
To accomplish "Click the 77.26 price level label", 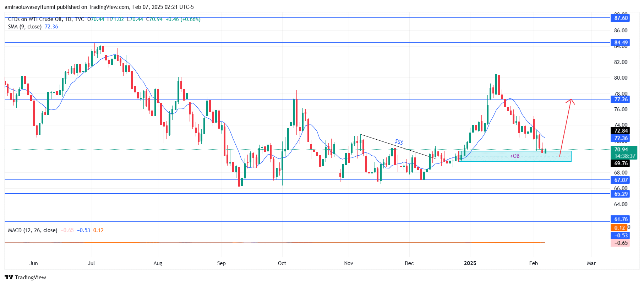I will click(x=621, y=99).
